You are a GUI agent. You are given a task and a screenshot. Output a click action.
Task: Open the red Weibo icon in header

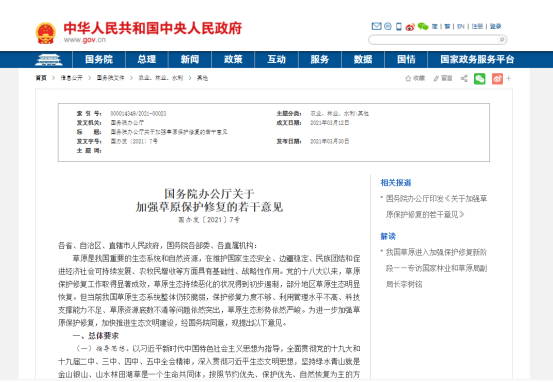click(x=410, y=27)
